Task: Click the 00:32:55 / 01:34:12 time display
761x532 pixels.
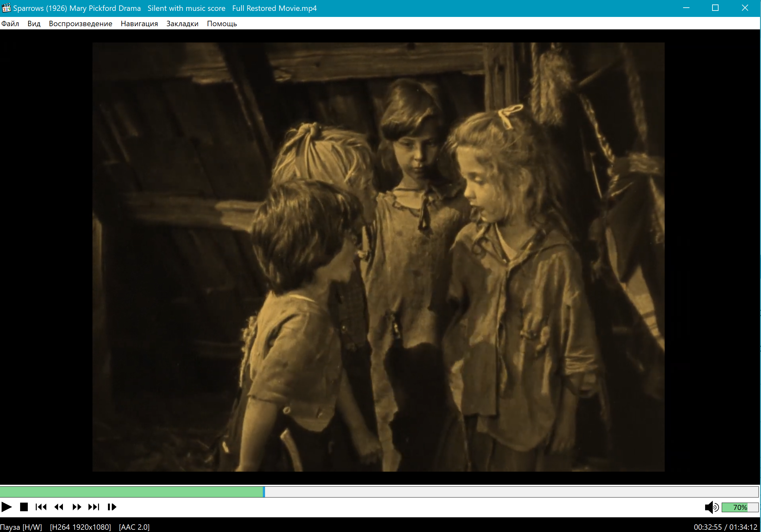Action: [725, 527]
